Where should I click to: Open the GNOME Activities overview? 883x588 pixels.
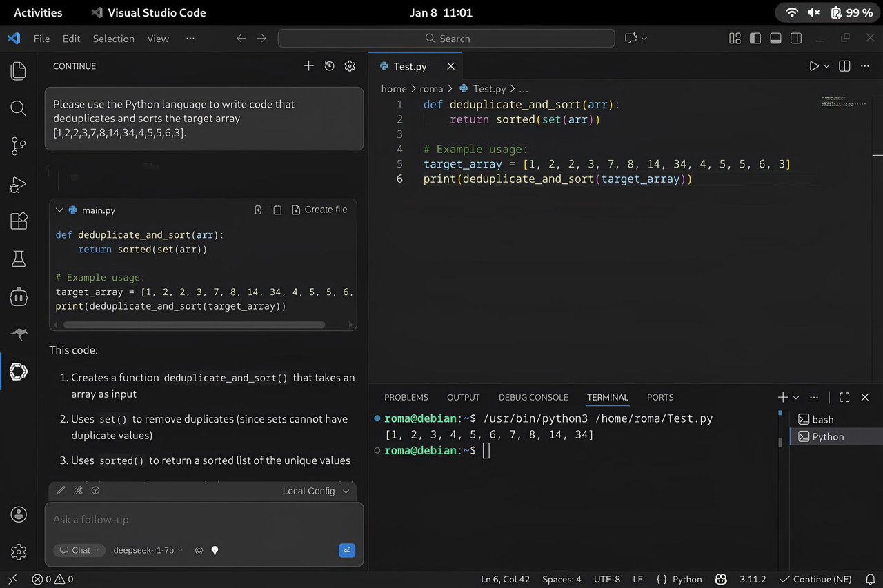click(x=38, y=12)
